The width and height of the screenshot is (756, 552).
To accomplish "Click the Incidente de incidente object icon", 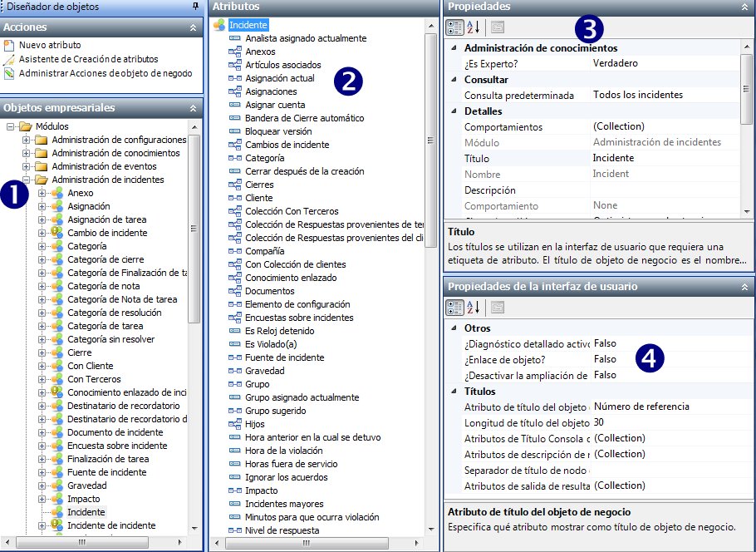I will (56, 525).
